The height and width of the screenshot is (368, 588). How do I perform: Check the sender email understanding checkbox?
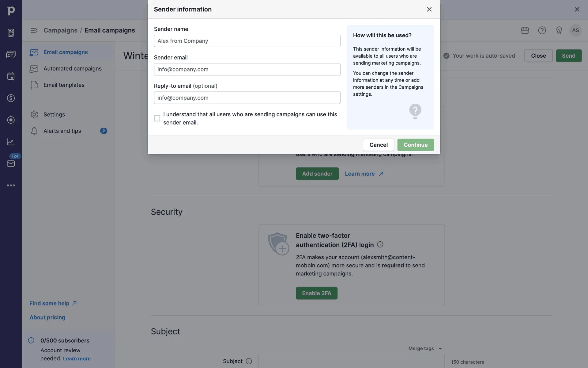pyautogui.click(x=157, y=118)
